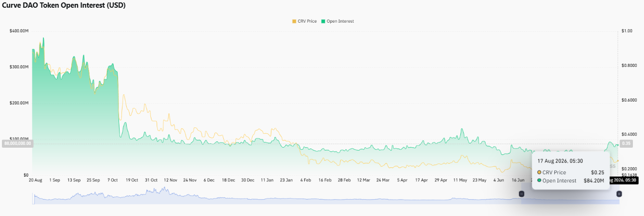Click the $0.8000 right axis label
644x216 pixels.
pos(629,65)
